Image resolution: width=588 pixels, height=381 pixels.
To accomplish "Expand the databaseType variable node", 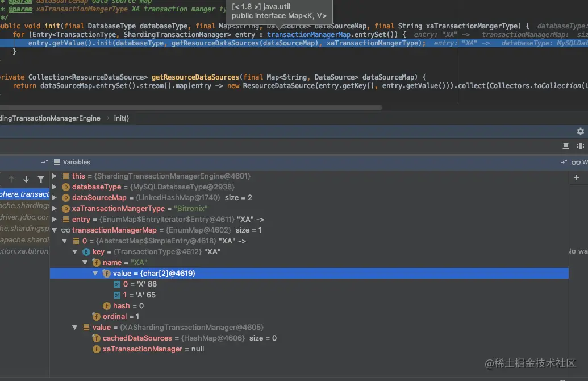I will (55, 187).
